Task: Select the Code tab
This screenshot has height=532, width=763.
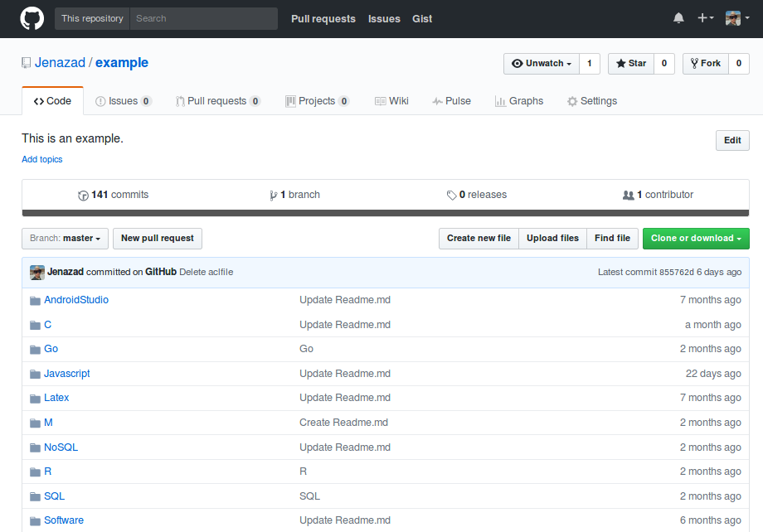Action: [52, 101]
